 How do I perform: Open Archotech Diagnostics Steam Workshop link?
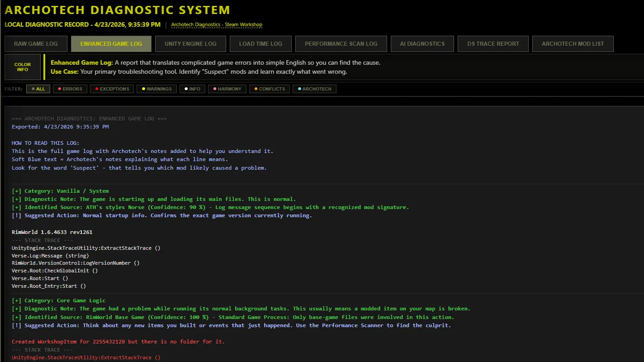click(x=217, y=24)
